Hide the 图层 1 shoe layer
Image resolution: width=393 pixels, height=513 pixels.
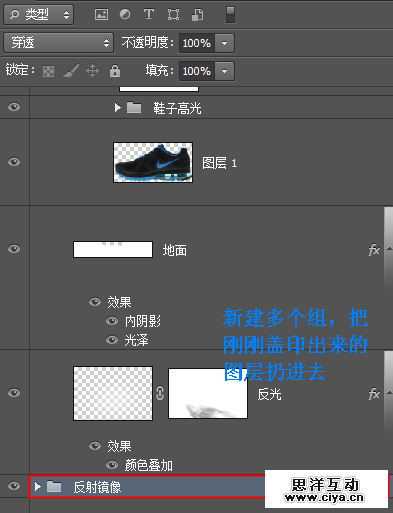tap(14, 162)
